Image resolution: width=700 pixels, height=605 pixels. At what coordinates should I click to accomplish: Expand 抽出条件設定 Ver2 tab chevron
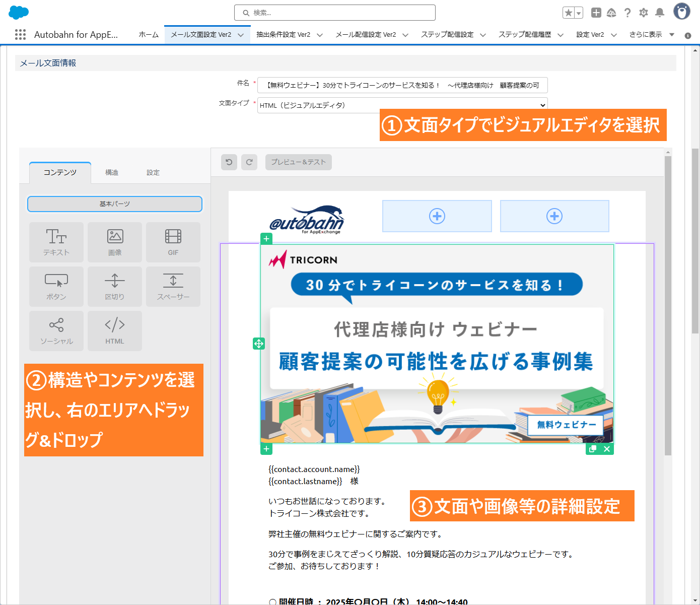tap(320, 35)
